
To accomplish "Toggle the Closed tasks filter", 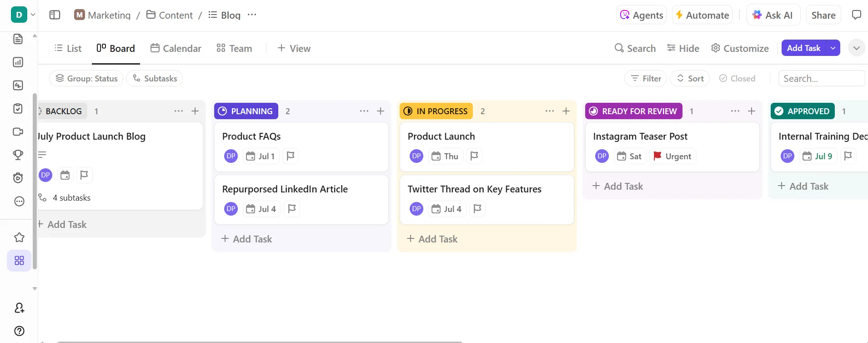I will pos(737,78).
